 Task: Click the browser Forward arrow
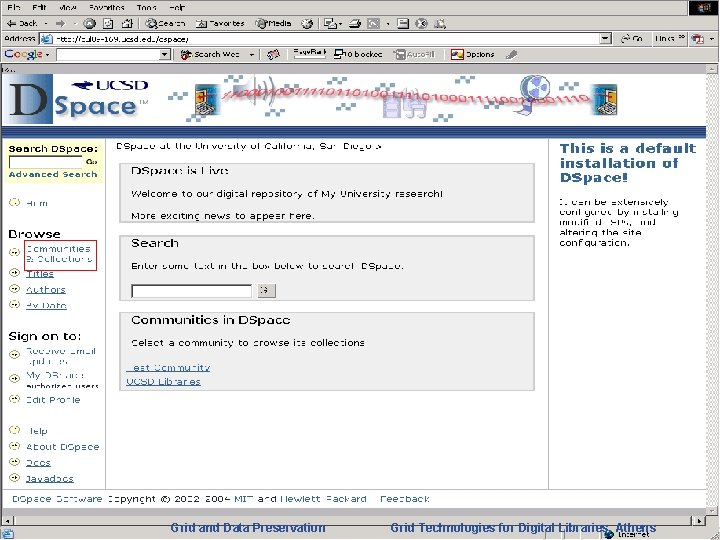click(60, 23)
